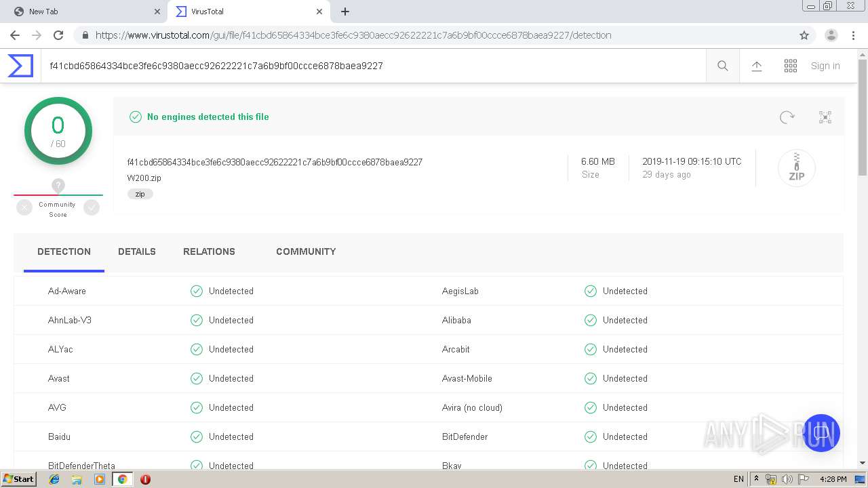Click Undetected result for Ad-Aware
This screenshot has width=868, height=488.
coord(231,291)
